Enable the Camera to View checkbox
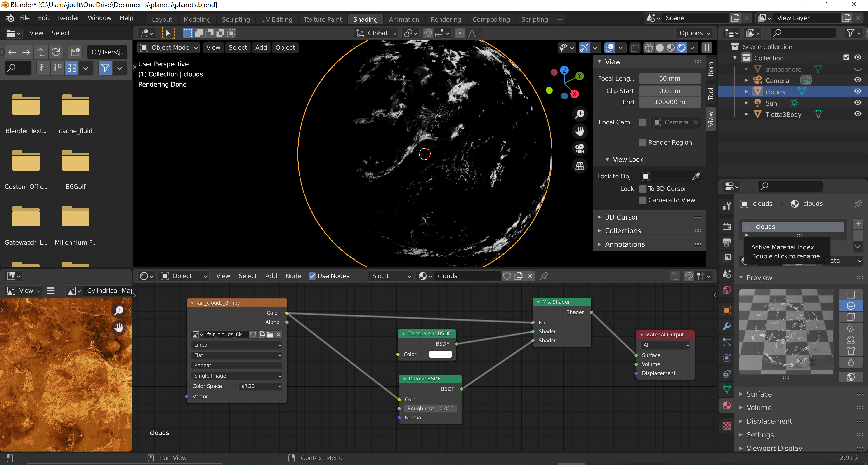Screen dimensions: 868x465 tap(643, 200)
